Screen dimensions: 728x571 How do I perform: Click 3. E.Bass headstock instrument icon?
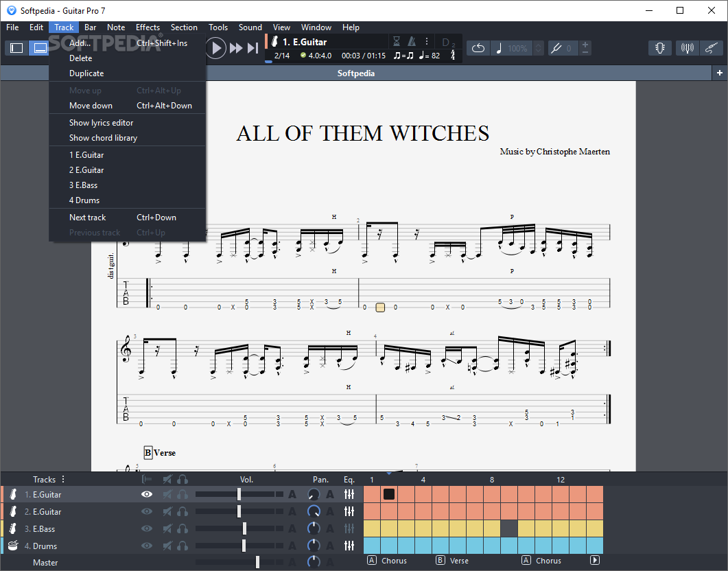13,528
